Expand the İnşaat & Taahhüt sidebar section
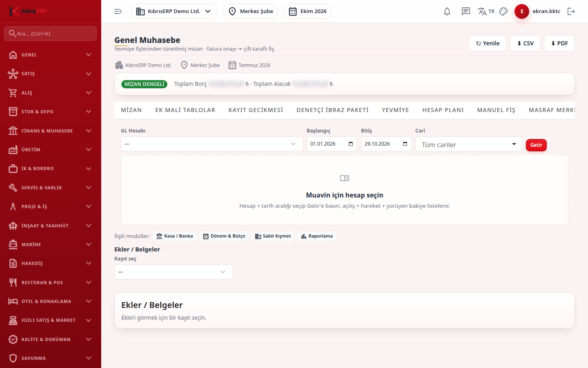The width and height of the screenshot is (588, 368). (51, 226)
